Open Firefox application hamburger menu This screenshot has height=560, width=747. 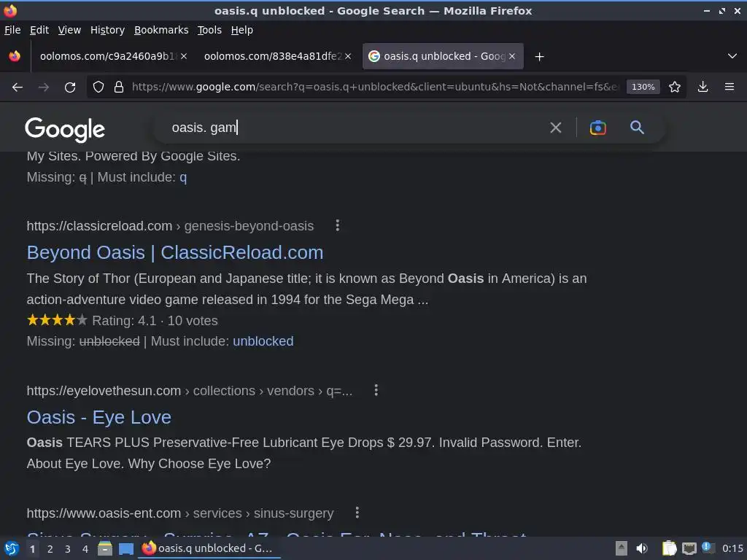729,87
